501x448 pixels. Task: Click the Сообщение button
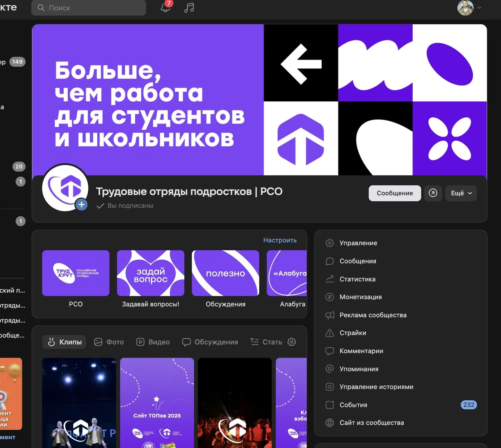[395, 193]
